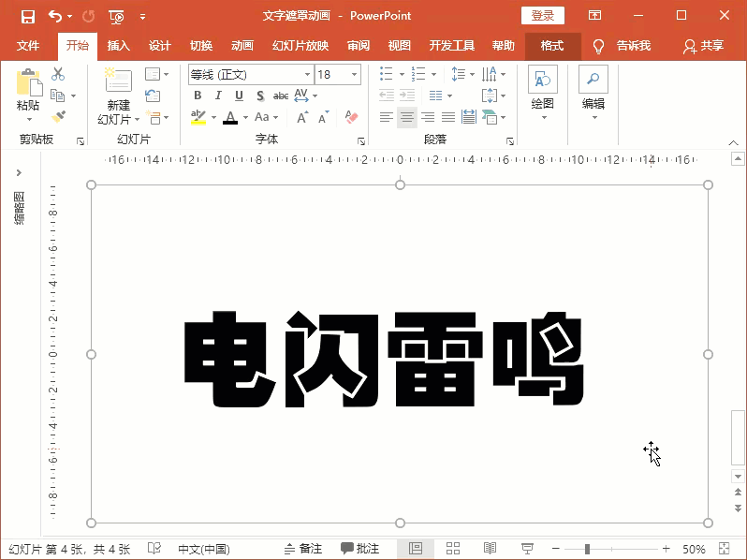Viewport: 747px width, 560px height.
Task: Switch to the 动画 tab
Action: pos(242,46)
